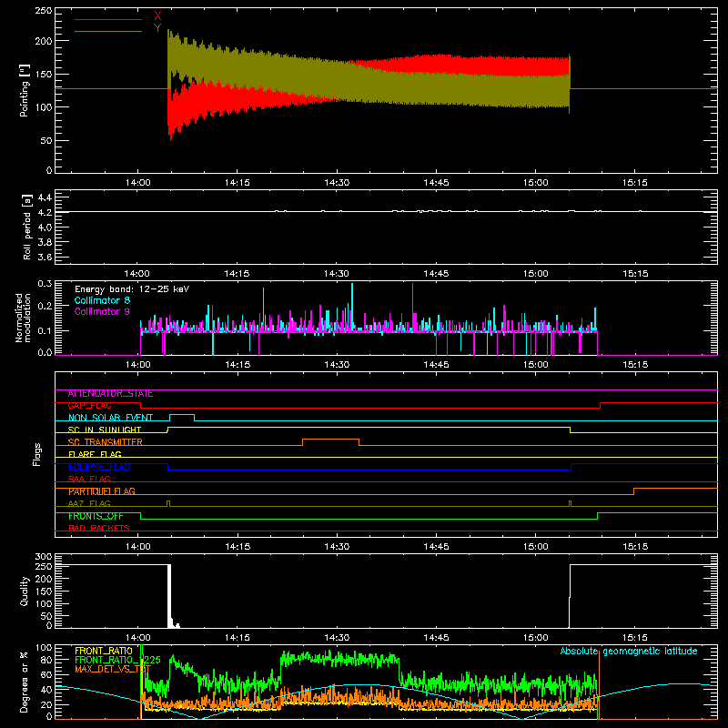Click the PARTICLE_FLAG label
The width and height of the screenshot is (728, 728).
coord(102,491)
